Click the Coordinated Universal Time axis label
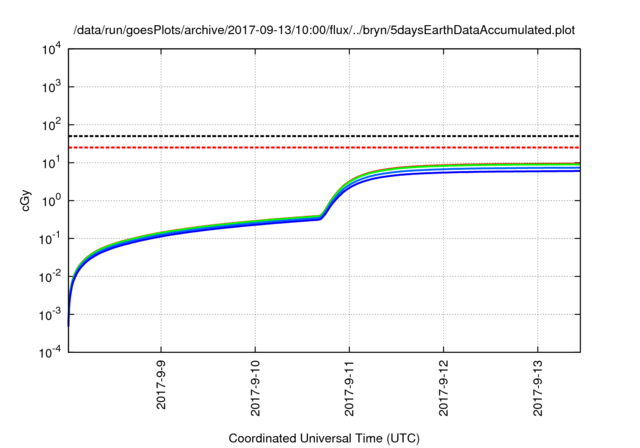This screenshot has width=640, height=448. click(x=324, y=438)
